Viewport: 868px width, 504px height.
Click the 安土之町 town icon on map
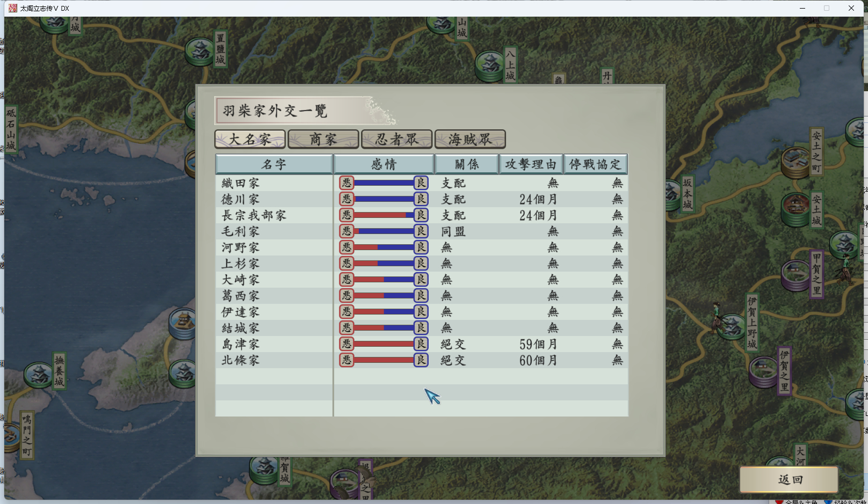(x=795, y=163)
